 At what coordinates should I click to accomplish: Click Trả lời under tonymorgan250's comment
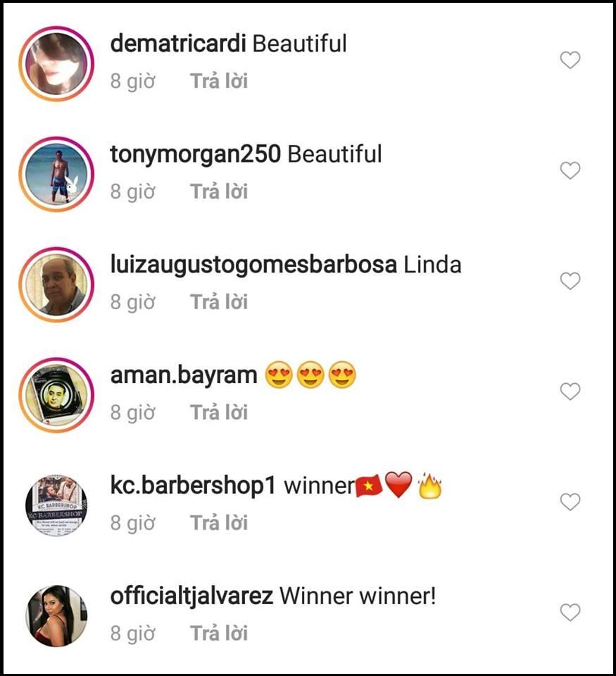[219, 192]
